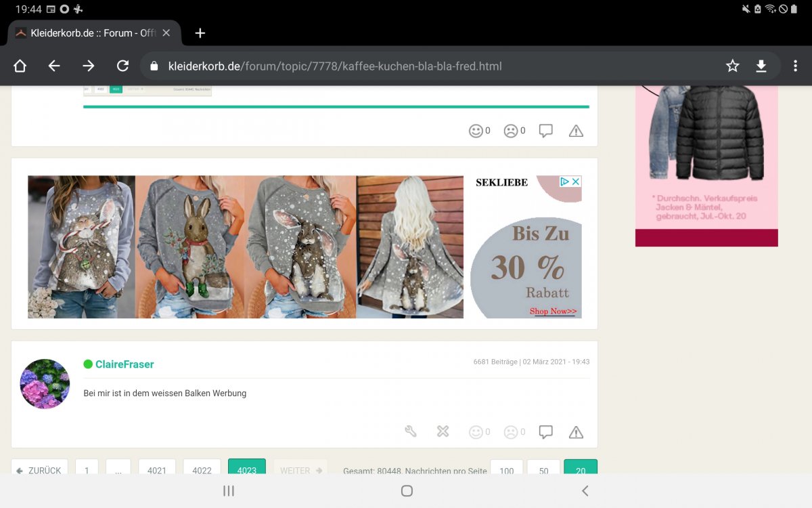
Task: Open the browser downloads icon
Action: click(x=761, y=66)
